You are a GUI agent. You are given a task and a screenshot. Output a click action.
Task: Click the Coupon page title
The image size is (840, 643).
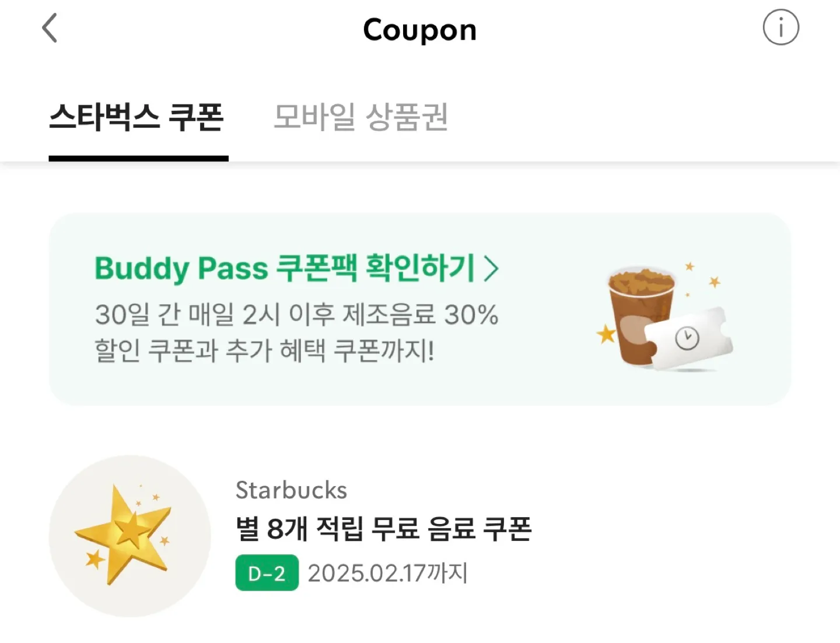(x=420, y=30)
